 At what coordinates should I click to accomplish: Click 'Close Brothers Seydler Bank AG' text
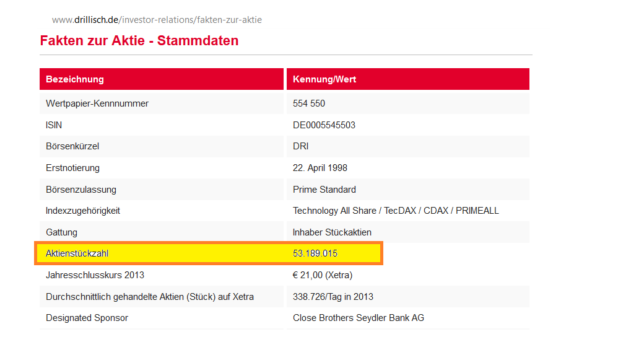click(x=359, y=318)
